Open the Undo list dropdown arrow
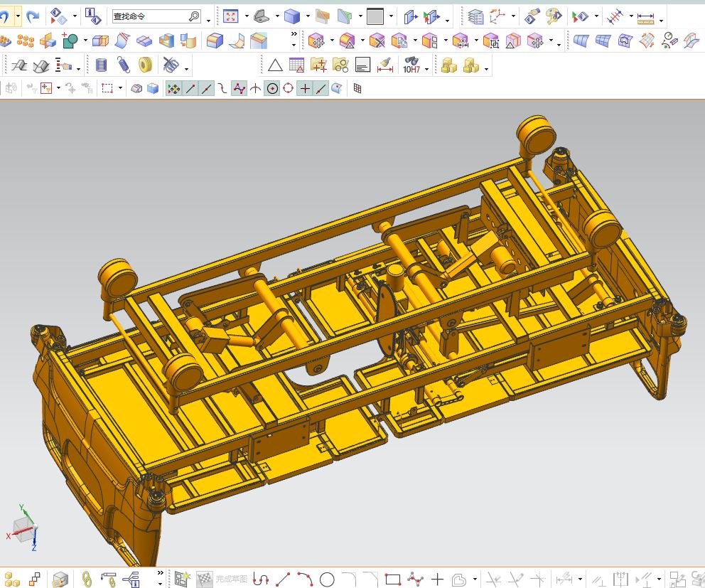 tap(18, 17)
